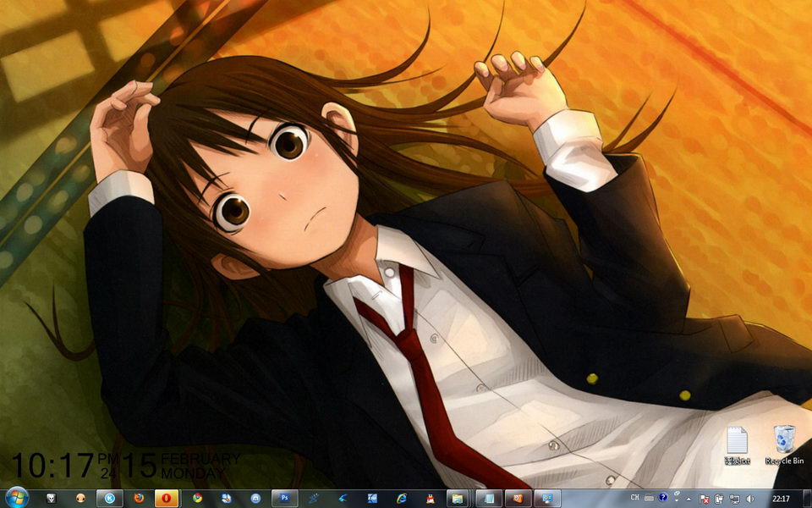Launch Google Chrome from the taskbar
The image size is (812, 508).
coord(197,498)
